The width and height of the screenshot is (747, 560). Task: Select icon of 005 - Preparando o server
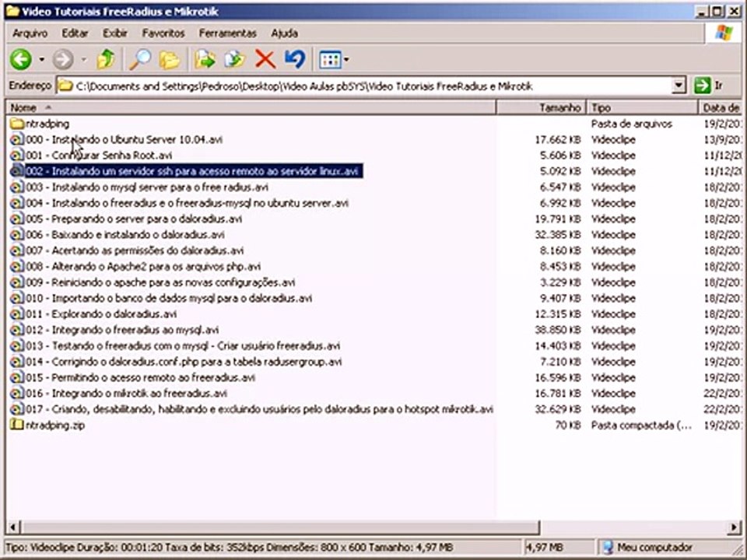[x=17, y=219]
